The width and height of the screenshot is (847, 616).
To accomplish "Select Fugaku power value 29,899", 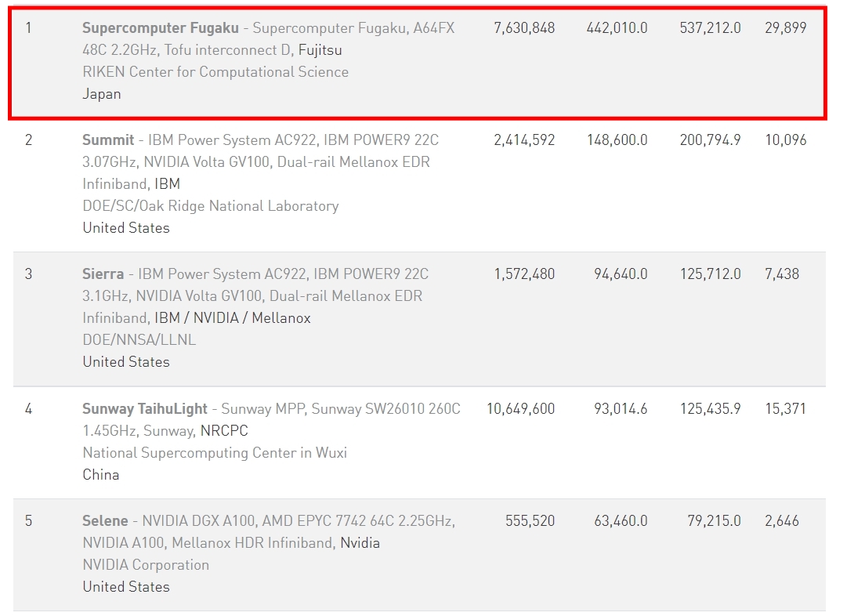I will pos(785,28).
